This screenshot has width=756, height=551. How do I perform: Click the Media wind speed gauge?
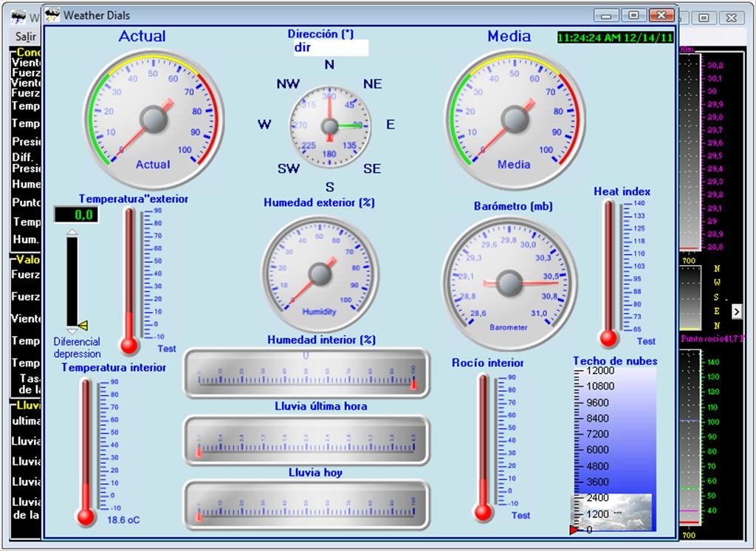[515, 120]
